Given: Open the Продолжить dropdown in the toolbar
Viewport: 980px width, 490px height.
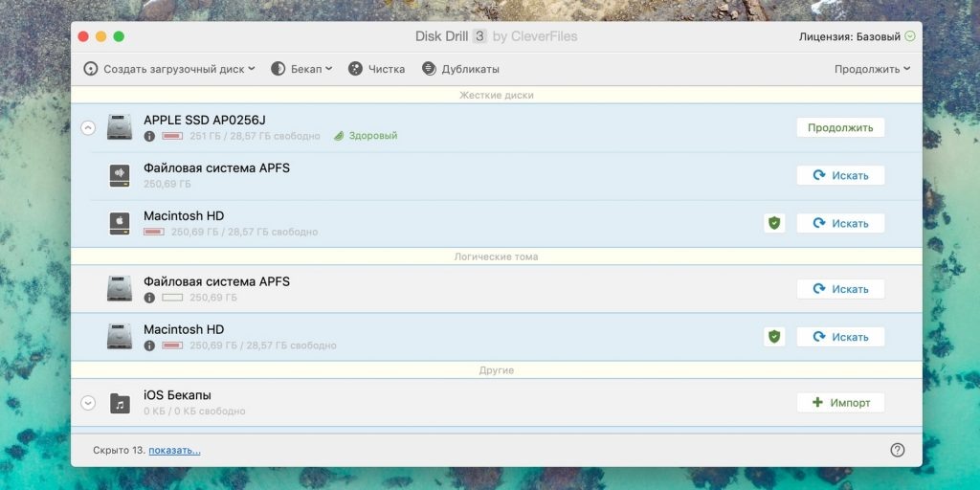Looking at the screenshot, I should (x=873, y=69).
